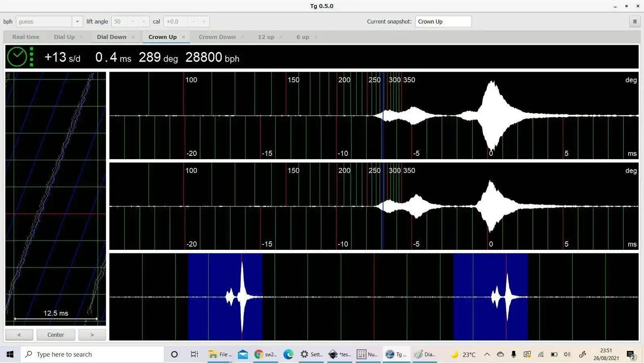Switch to the 12 up tab
This screenshot has height=363, width=644.
[x=266, y=37]
